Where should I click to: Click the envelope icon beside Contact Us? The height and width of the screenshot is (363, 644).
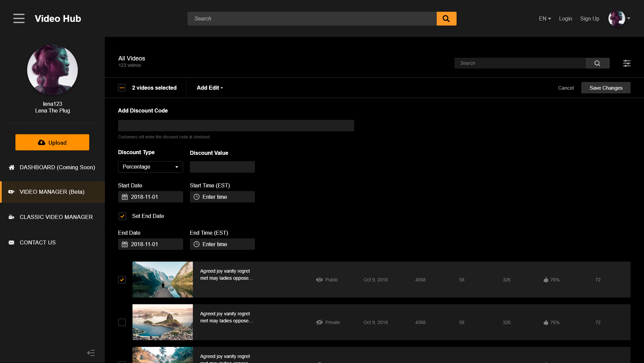tap(11, 242)
